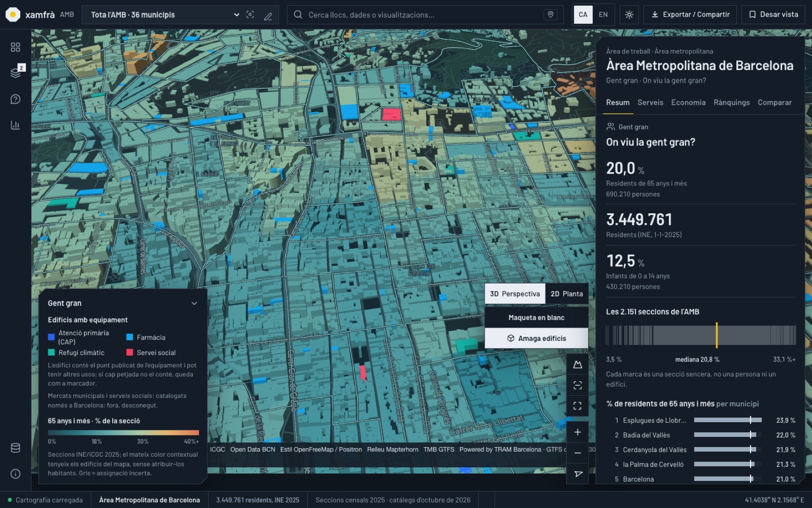Select 3D Perspectiva view
This screenshot has width=812, height=508.
[515, 294]
